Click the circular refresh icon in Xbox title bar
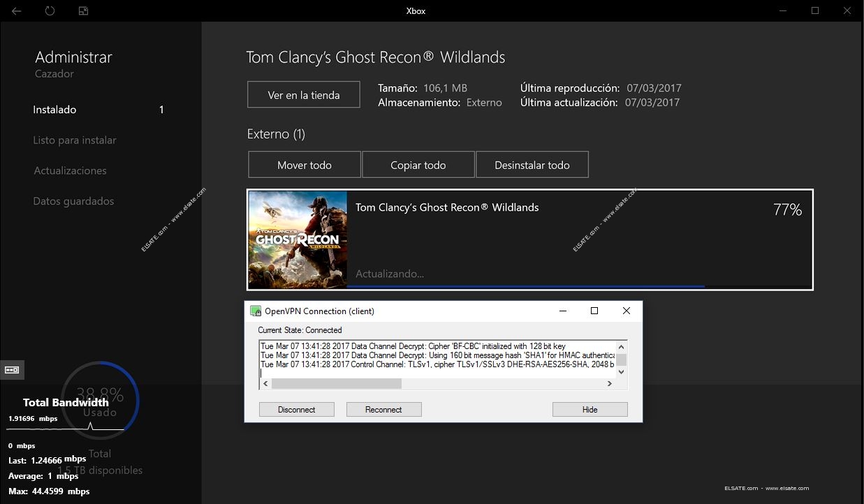Viewport: 864px width, 504px height. [x=50, y=11]
